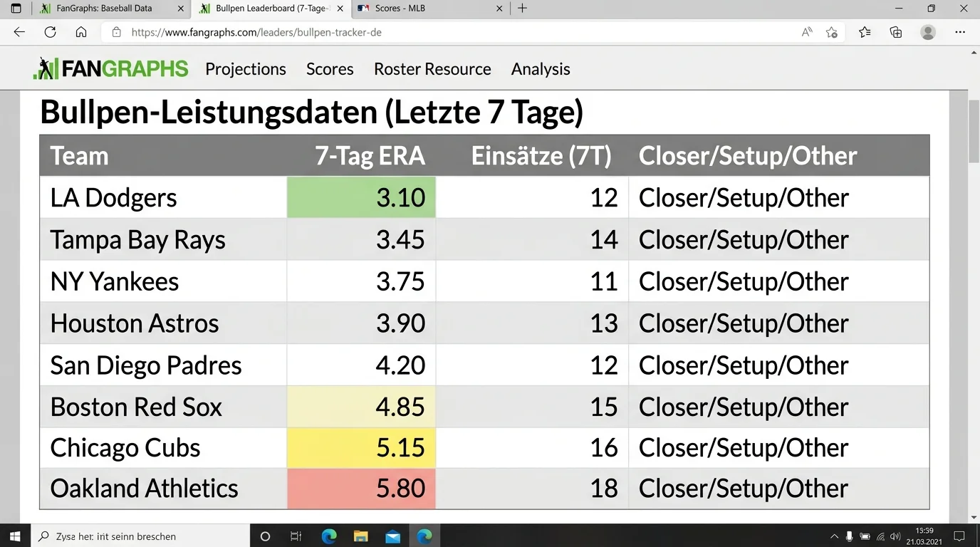
Task: Open the Windows Start menu
Action: click(x=15, y=536)
